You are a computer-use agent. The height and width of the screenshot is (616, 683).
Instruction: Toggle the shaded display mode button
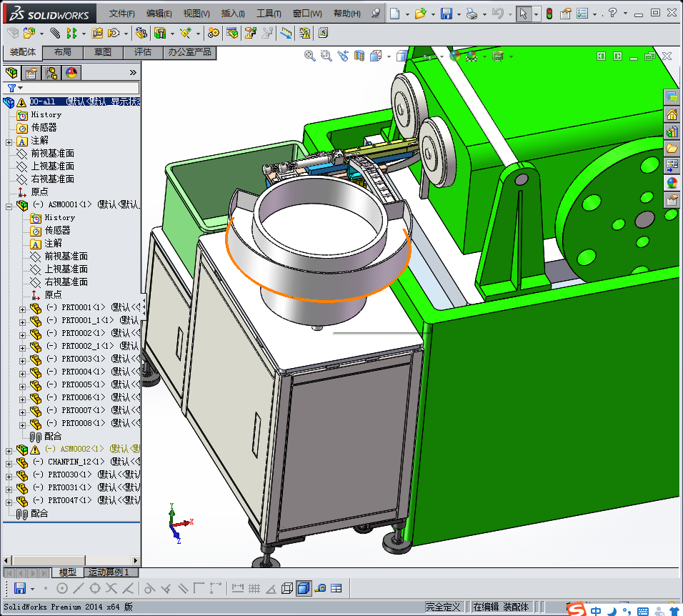304,588
